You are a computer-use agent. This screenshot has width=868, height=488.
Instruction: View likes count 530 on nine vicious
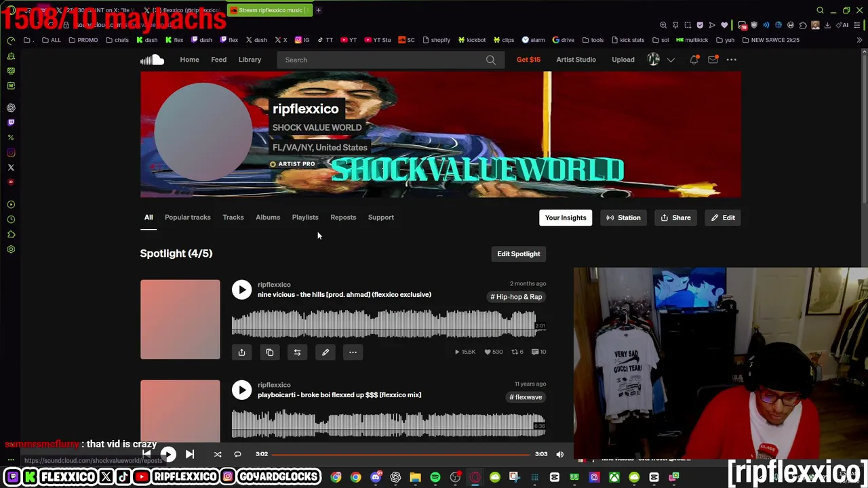click(x=493, y=352)
